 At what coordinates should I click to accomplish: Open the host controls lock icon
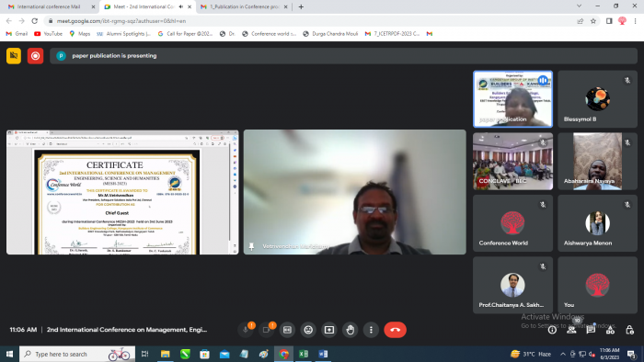pos(629,330)
